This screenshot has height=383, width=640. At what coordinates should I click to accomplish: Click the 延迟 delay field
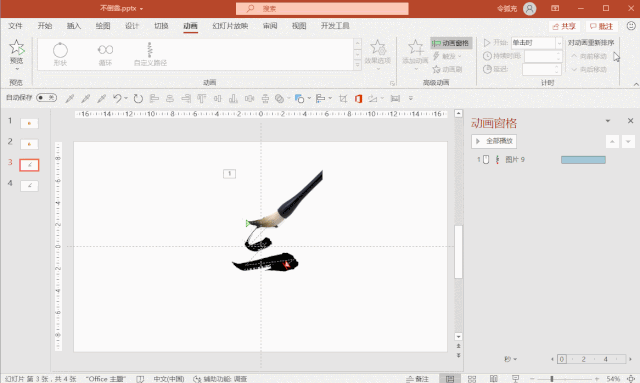click(x=542, y=69)
